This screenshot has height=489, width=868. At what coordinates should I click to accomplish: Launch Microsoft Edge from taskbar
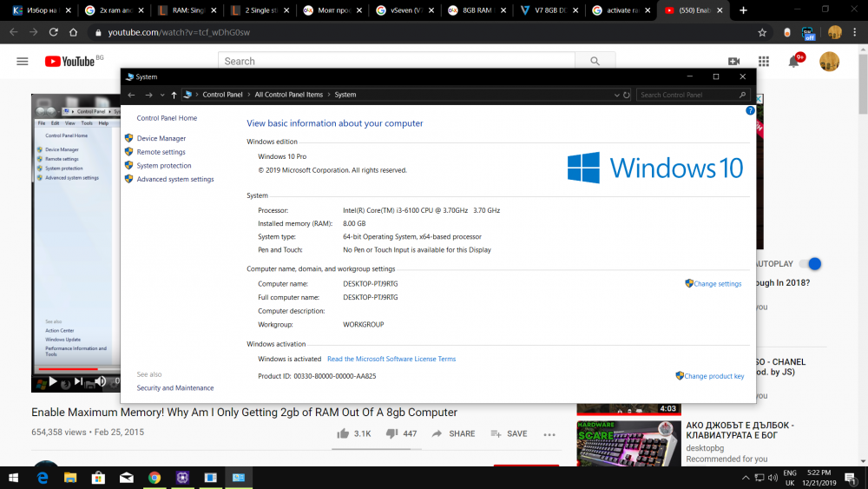pos(42,478)
